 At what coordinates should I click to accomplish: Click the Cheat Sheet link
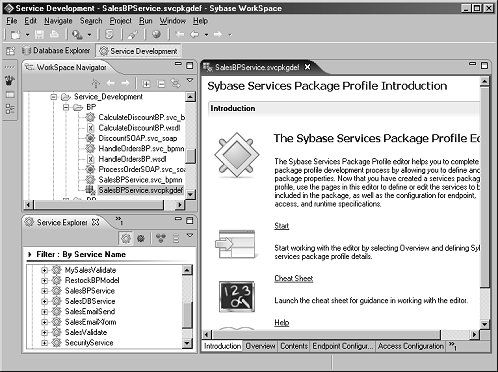(x=294, y=278)
